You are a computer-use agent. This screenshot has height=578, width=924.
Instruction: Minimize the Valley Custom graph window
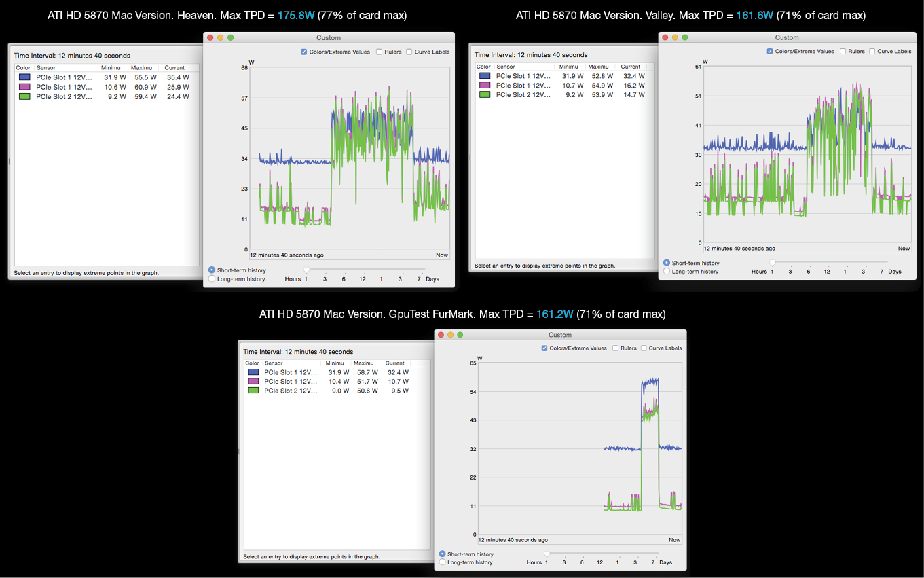[675, 37]
